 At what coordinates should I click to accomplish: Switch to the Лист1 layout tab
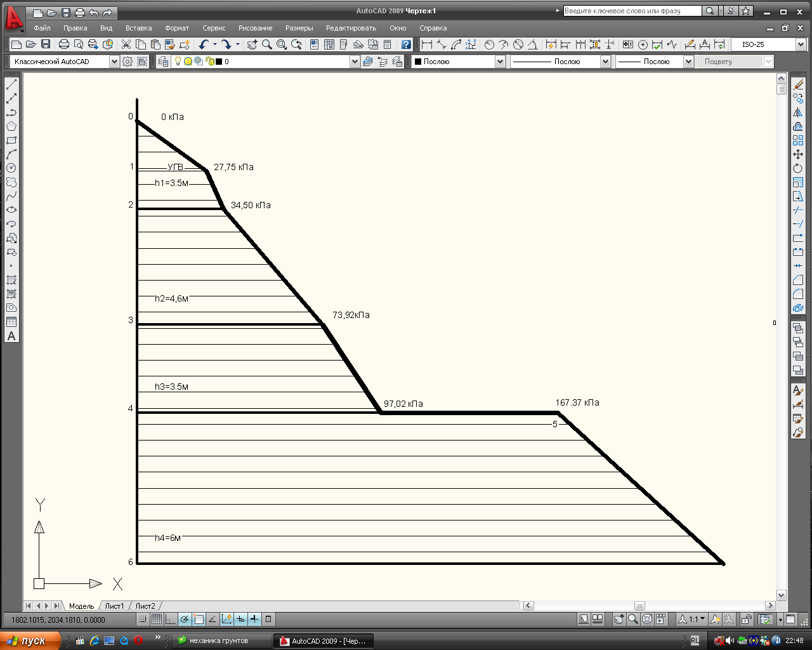coord(114,606)
